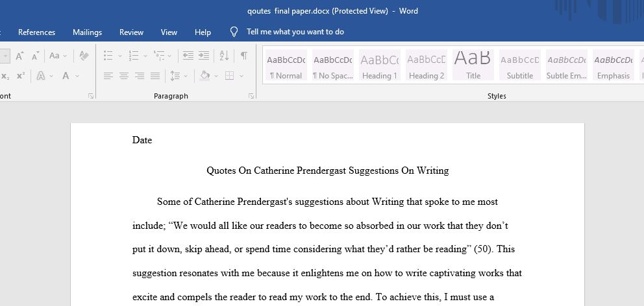The image size is (644, 306).
Task: Insert a numbered list
Action: tap(133, 56)
